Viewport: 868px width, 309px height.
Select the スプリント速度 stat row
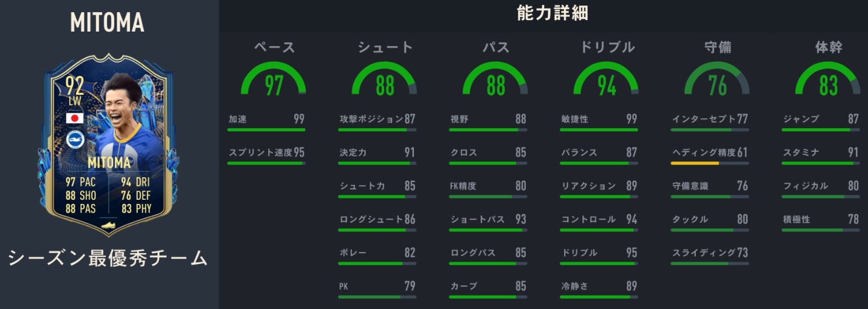coord(266,154)
